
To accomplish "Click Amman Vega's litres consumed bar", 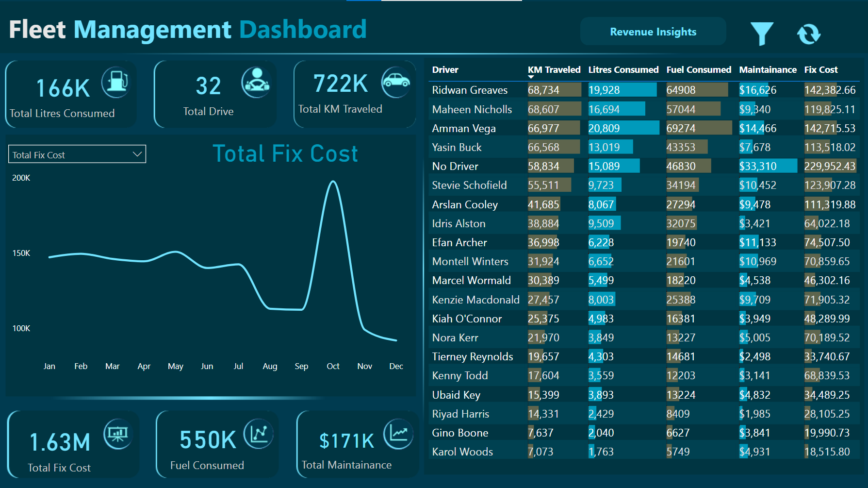I will tap(623, 128).
